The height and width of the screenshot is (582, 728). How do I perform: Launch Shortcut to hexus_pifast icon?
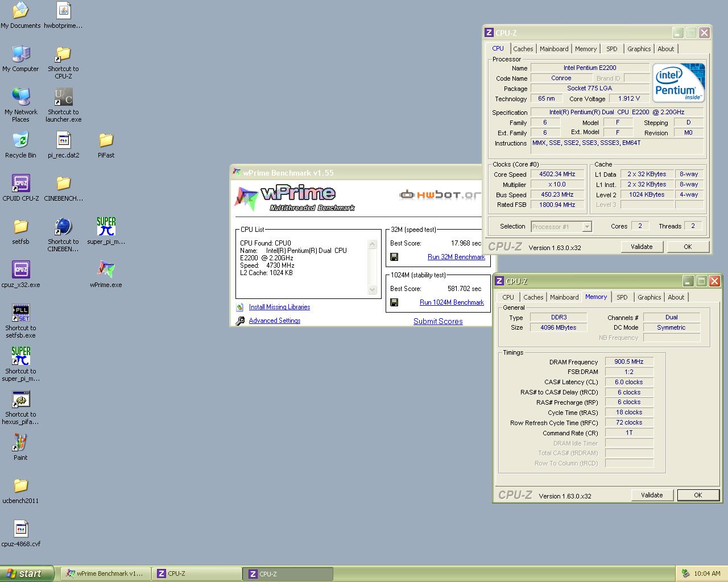pos(20,408)
